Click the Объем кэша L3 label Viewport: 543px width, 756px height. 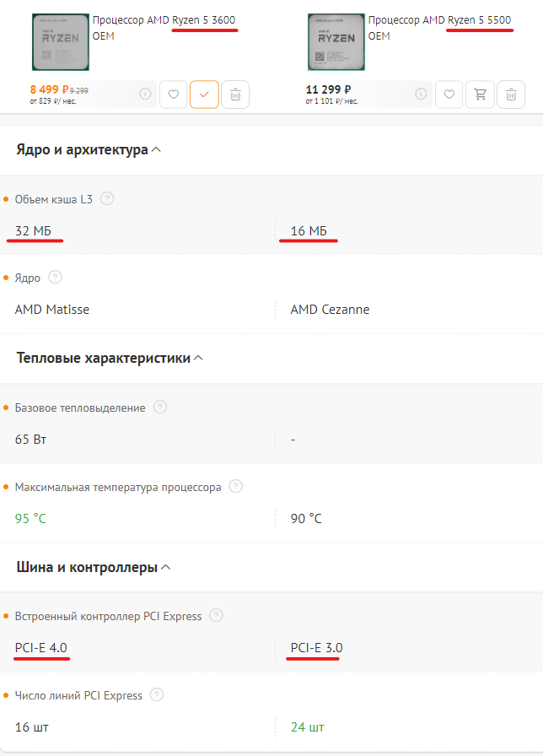tap(53, 200)
